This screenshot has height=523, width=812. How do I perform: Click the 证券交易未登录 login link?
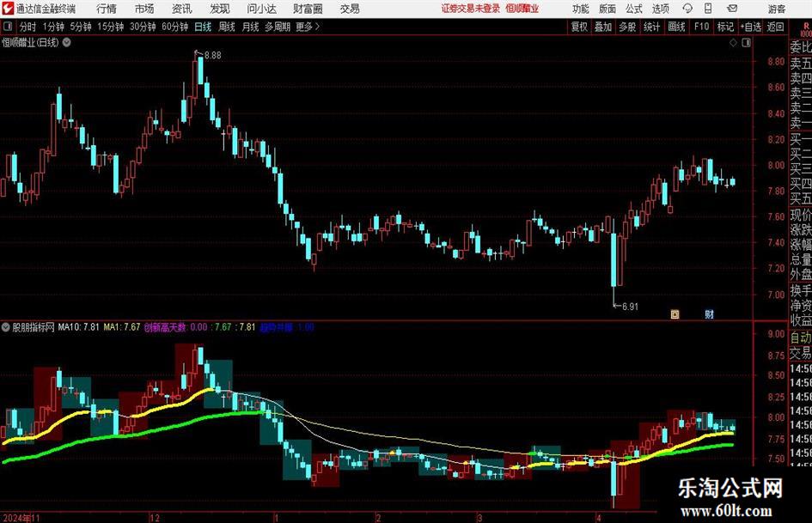[x=471, y=9]
